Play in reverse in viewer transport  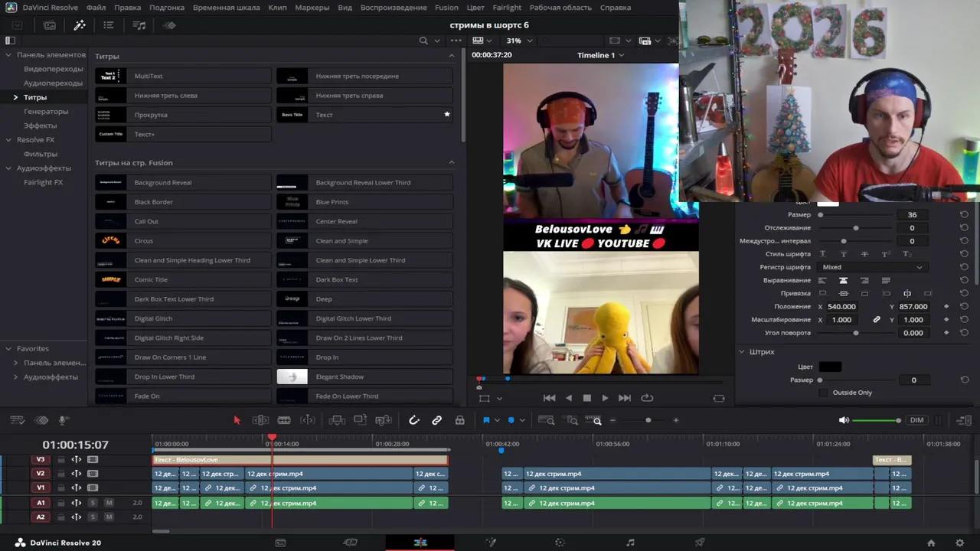click(x=568, y=398)
